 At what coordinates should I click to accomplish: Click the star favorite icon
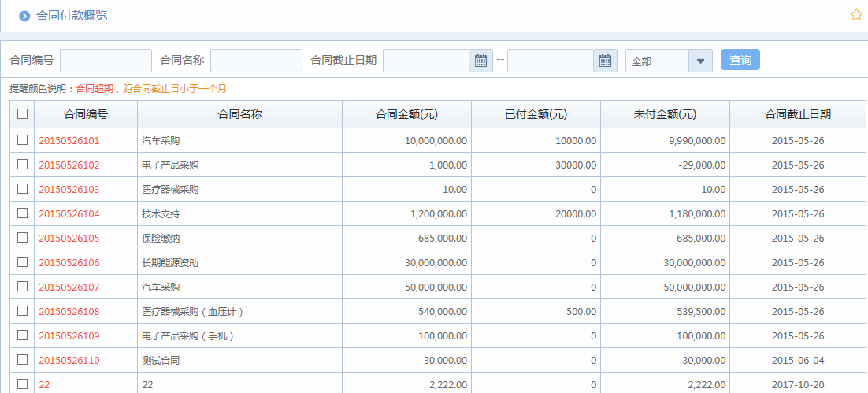(x=856, y=15)
